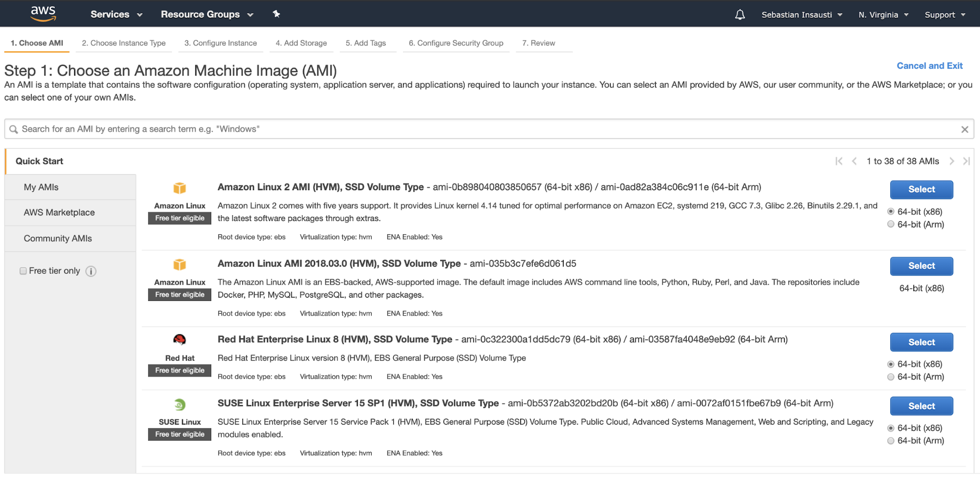The height and width of the screenshot is (479, 980).
Task: Clear the AMI search with the X icon
Action: click(x=964, y=129)
